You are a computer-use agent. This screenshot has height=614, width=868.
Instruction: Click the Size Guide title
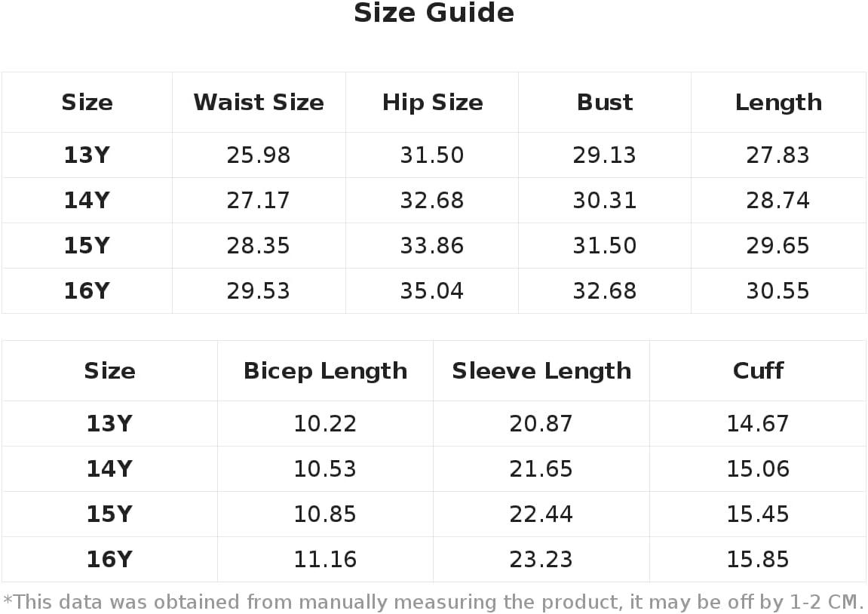tap(434, 13)
